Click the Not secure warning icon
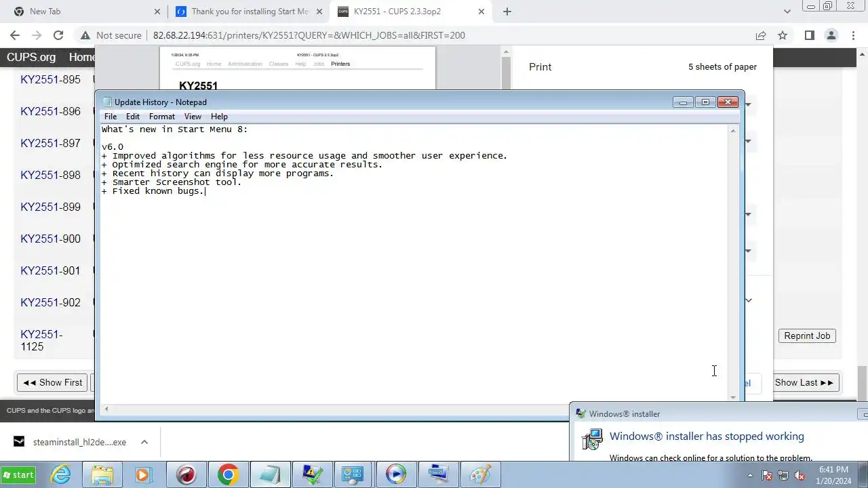The image size is (868, 488). (85, 35)
